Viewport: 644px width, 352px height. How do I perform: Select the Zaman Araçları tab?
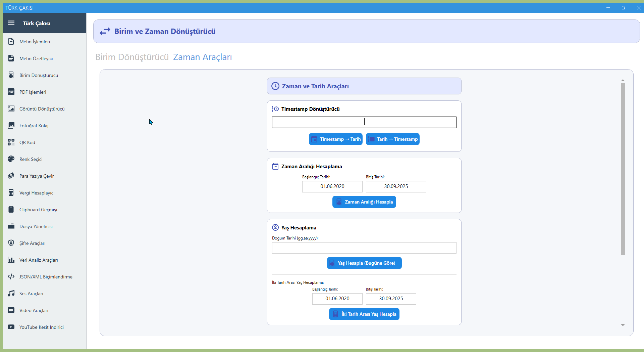pos(202,57)
